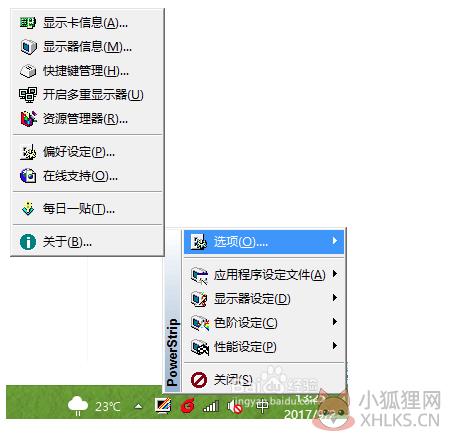Click the 中 input method indicator

[262, 406]
